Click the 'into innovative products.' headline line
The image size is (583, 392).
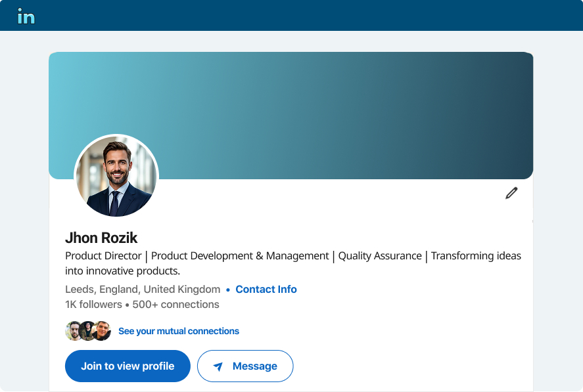[122, 271]
